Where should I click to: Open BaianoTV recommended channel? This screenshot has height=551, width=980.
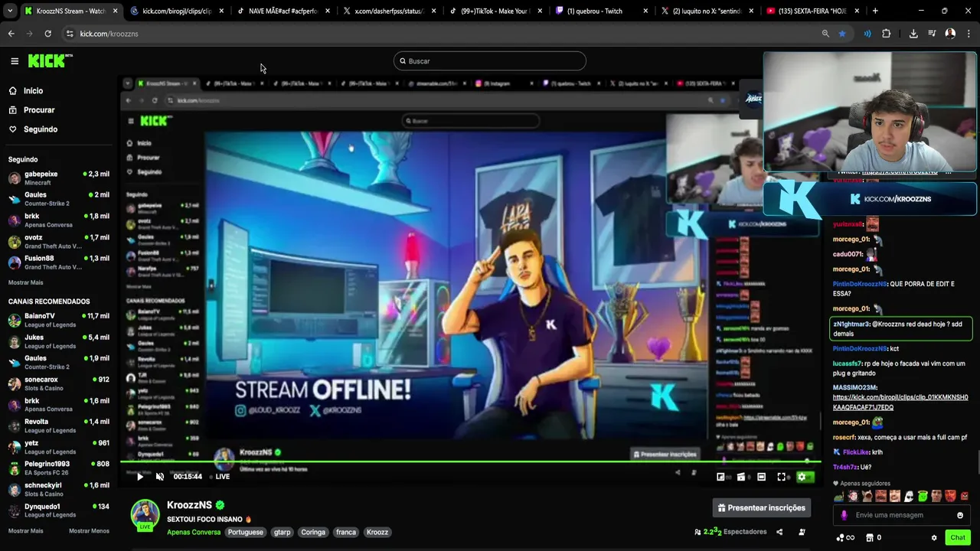tap(58, 320)
